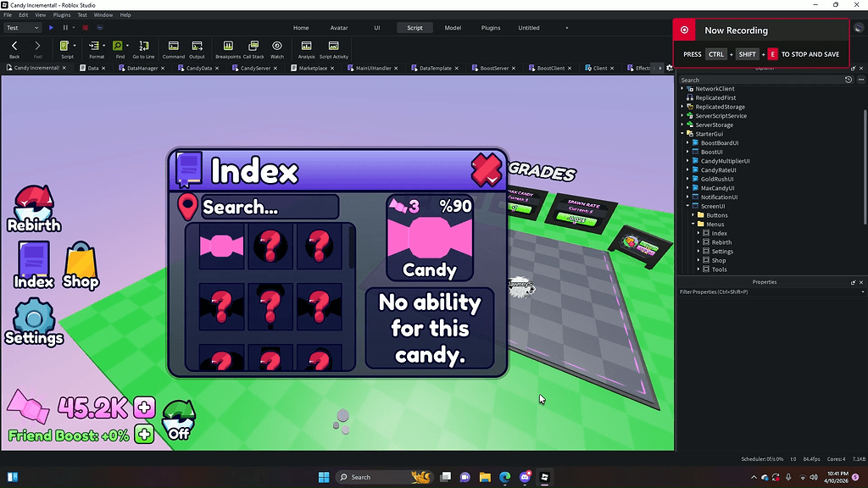Stop the playtest with red square
Viewport: 868px width, 488px height.
point(86,28)
